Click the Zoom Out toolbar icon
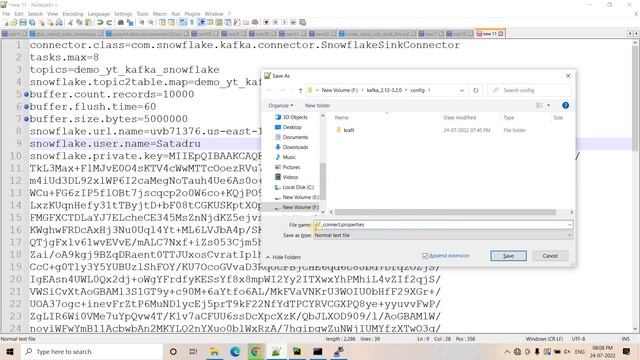This screenshot has width=640, height=360. click(x=151, y=22)
